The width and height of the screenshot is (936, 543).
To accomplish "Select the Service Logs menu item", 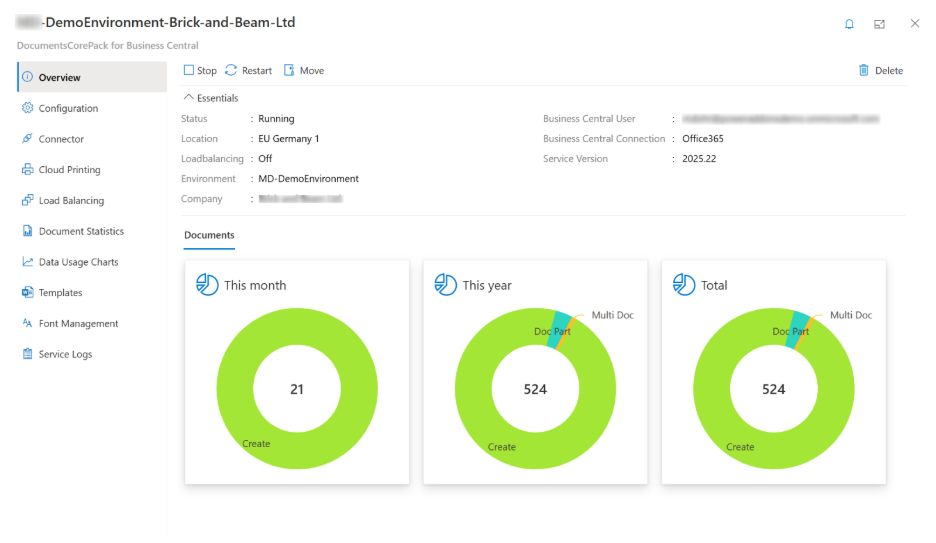I will [x=92, y=354].
